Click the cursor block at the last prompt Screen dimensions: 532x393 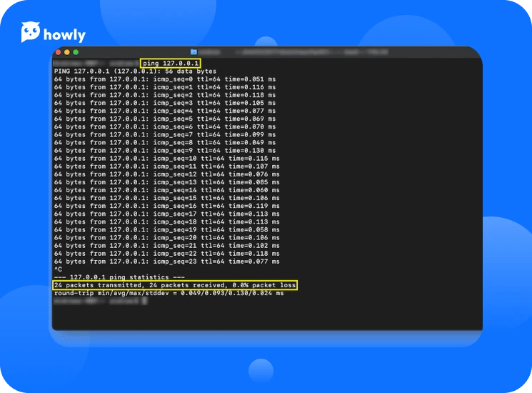click(145, 302)
